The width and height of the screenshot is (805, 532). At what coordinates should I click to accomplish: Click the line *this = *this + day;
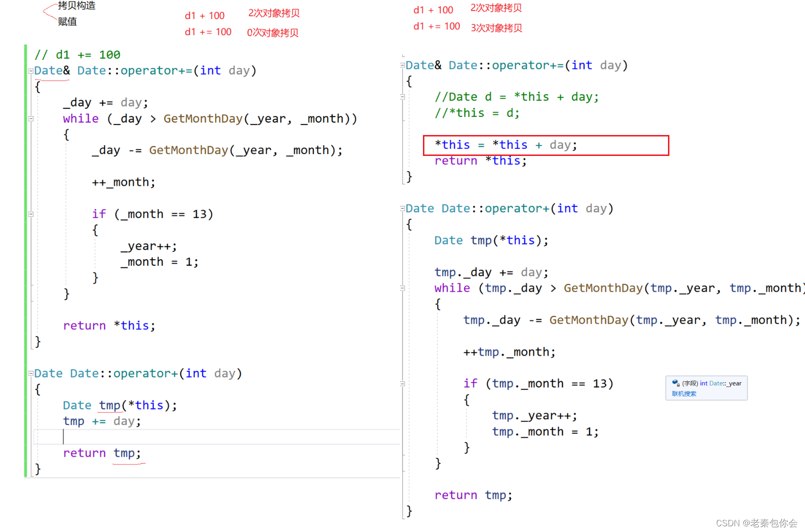(x=506, y=145)
